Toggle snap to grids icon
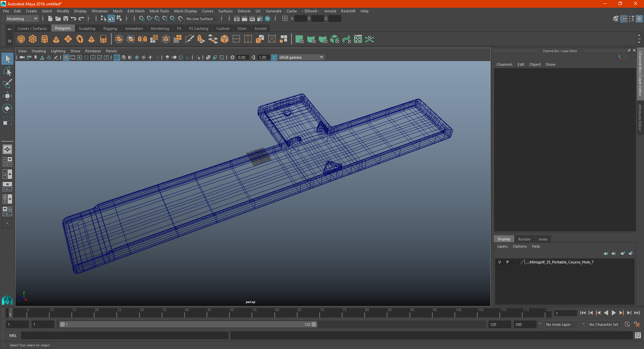The image size is (644, 349). 142,19
